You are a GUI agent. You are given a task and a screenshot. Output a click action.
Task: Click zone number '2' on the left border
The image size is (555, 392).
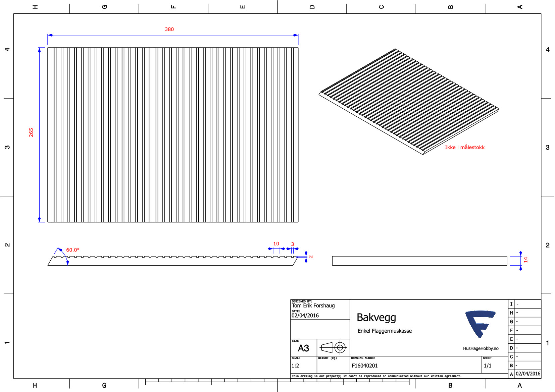click(x=7, y=245)
